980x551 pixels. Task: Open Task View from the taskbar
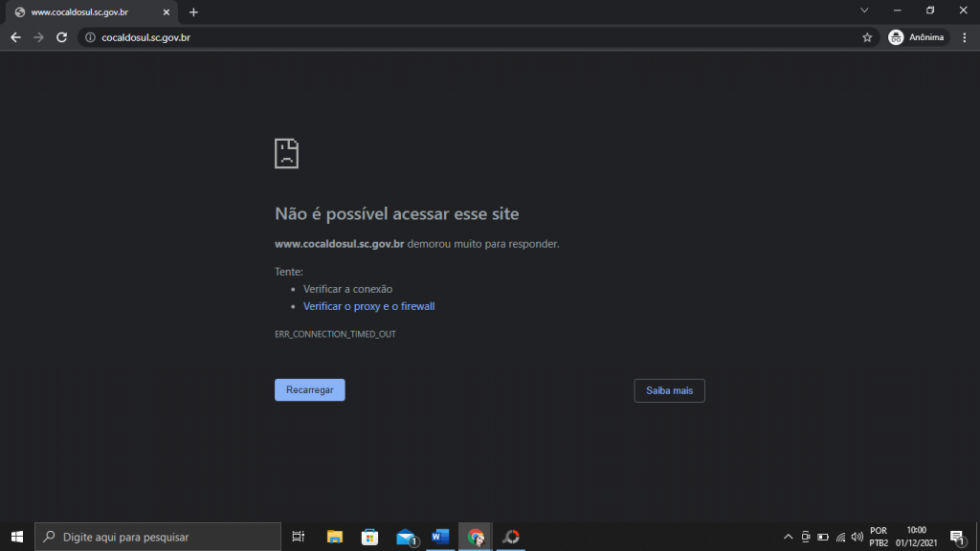299,537
